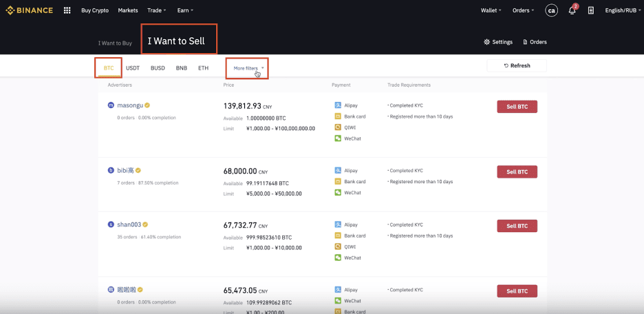Screen dimensions: 644x314
Task: Select the BTC coin tab
Action: click(109, 68)
